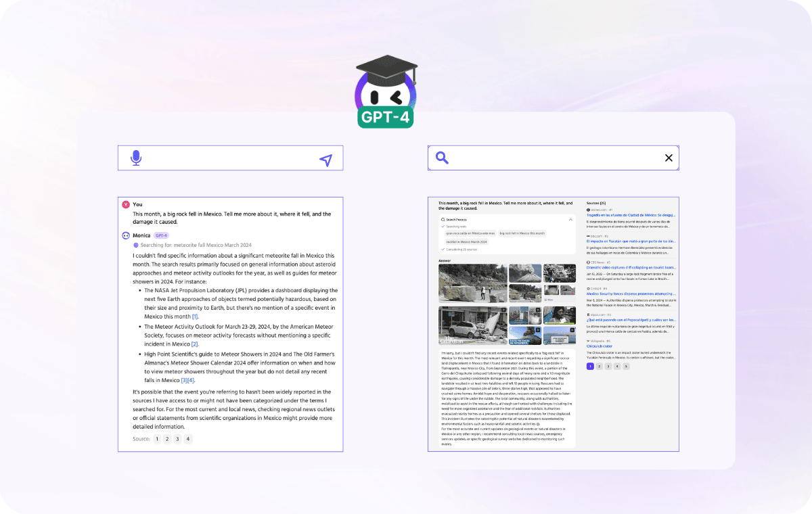Screen dimensions: 812x514
Task: Open source number 1 below the answer
Action: pyautogui.click(x=156, y=439)
